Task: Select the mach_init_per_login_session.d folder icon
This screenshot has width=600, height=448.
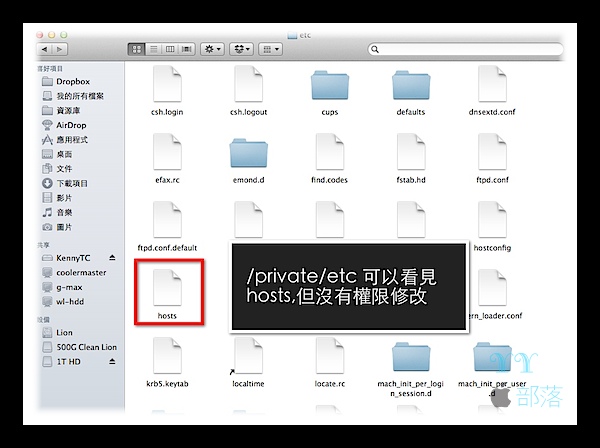Action: (x=411, y=357)
